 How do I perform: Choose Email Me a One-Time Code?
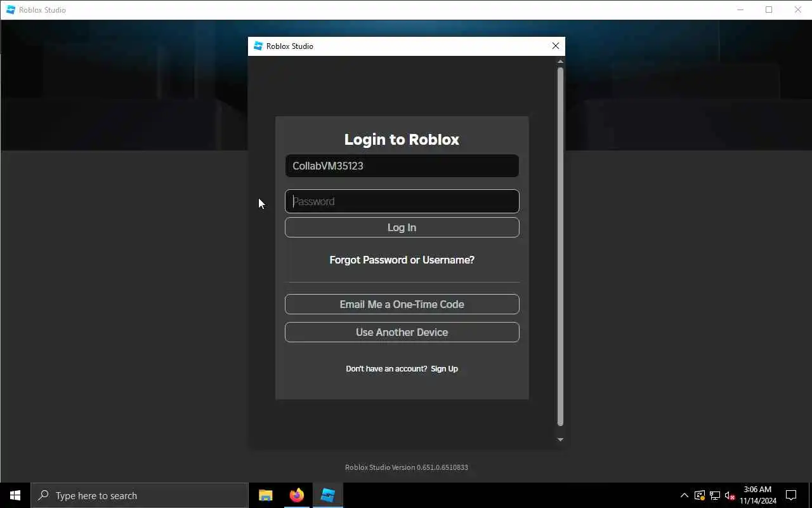click(402, 304)
